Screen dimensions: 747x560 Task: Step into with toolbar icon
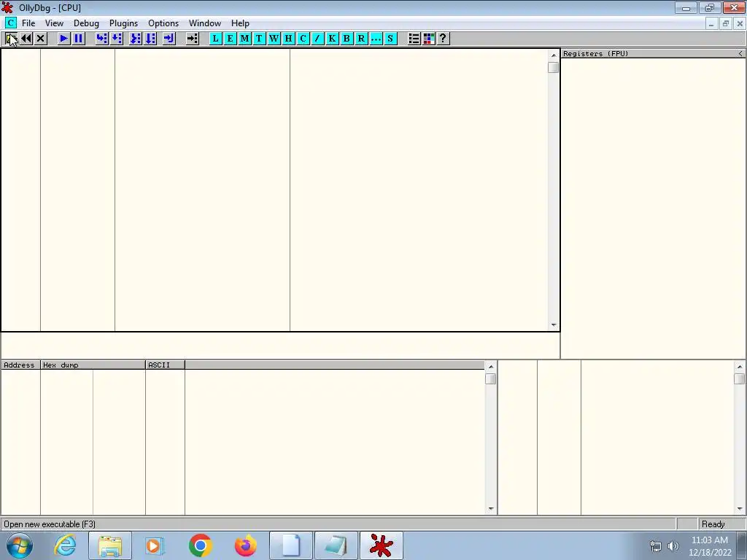point(101,39)
